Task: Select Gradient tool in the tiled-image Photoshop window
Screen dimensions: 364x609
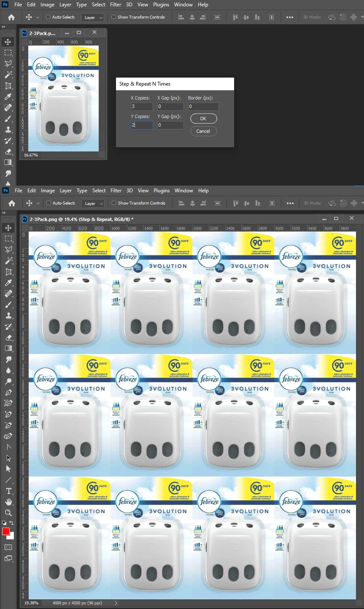Action: 8,348
